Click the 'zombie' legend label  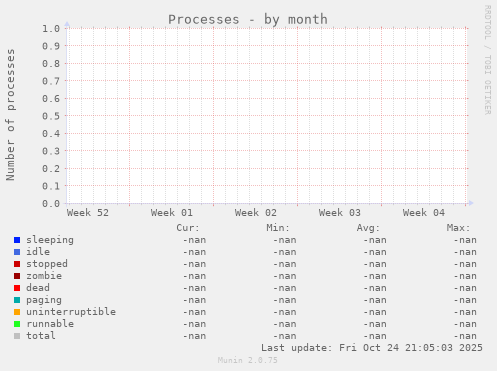[x=44, y=276]
